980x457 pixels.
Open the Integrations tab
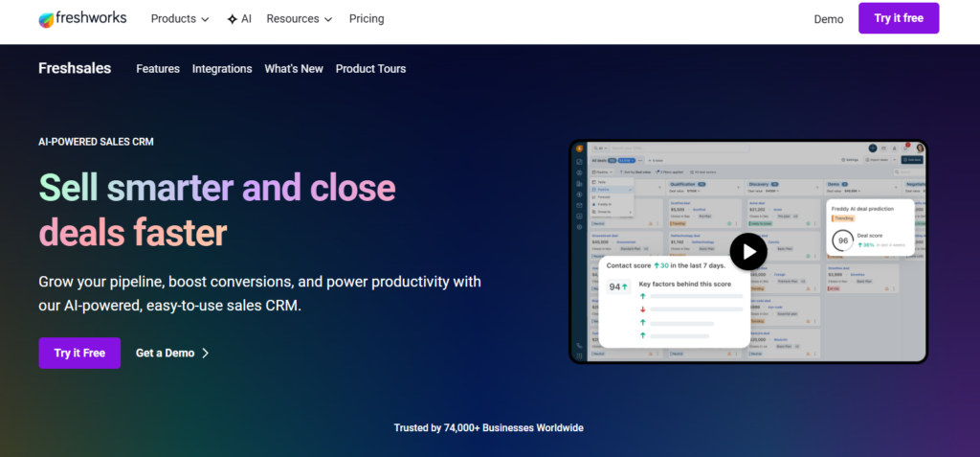coord(222,69)
